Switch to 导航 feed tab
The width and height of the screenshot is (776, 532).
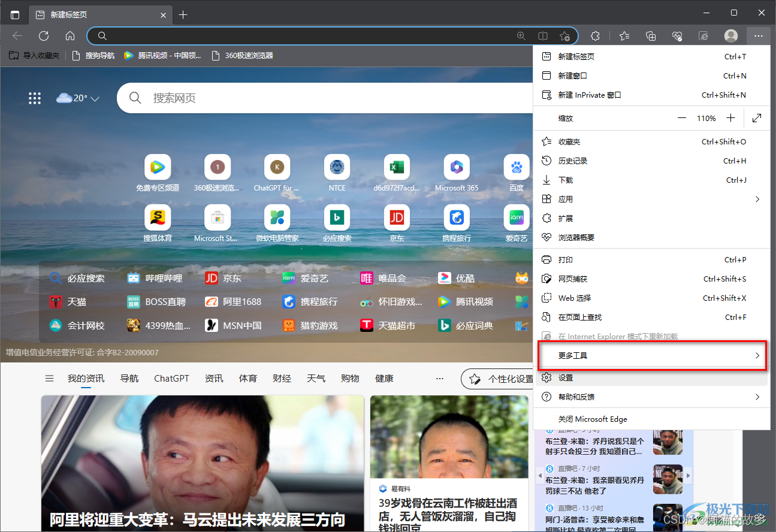click(129, 379)
